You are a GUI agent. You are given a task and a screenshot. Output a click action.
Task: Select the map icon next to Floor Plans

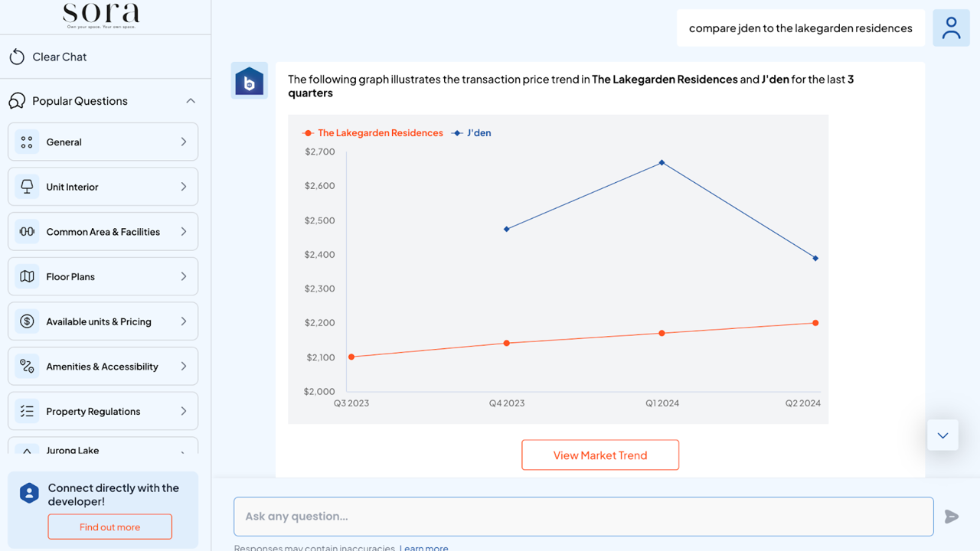pyautogui.click(x=26, y=276)
